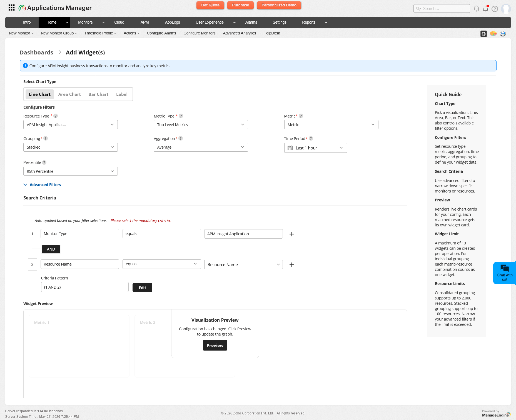
Task: Click the Criteria Pattern input field
Action: 85,287
